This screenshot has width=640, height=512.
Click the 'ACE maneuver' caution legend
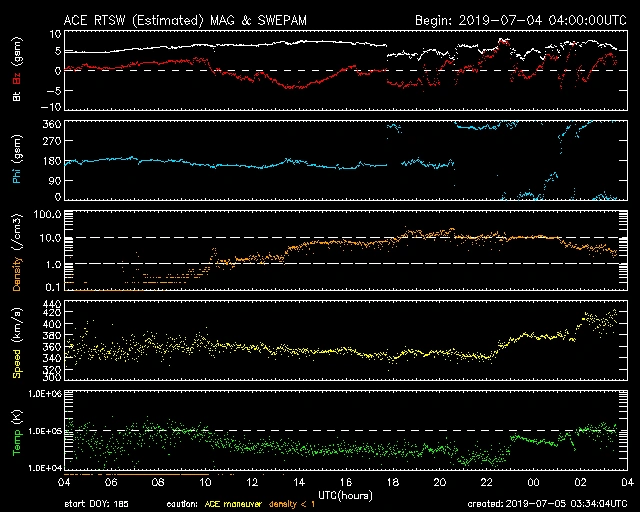[233, 504]
